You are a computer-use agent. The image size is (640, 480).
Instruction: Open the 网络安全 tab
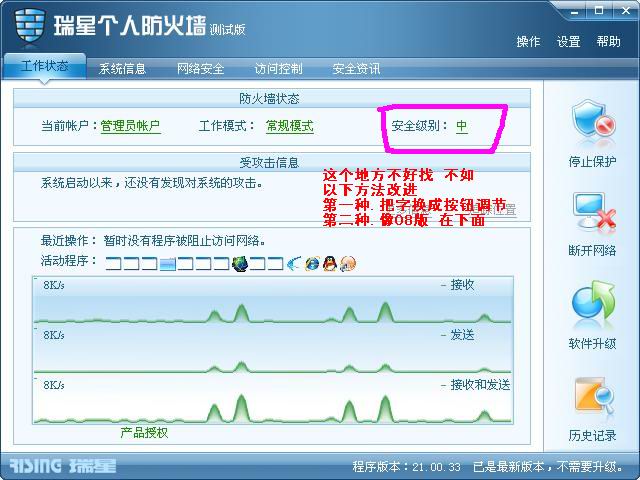point(200,69)
